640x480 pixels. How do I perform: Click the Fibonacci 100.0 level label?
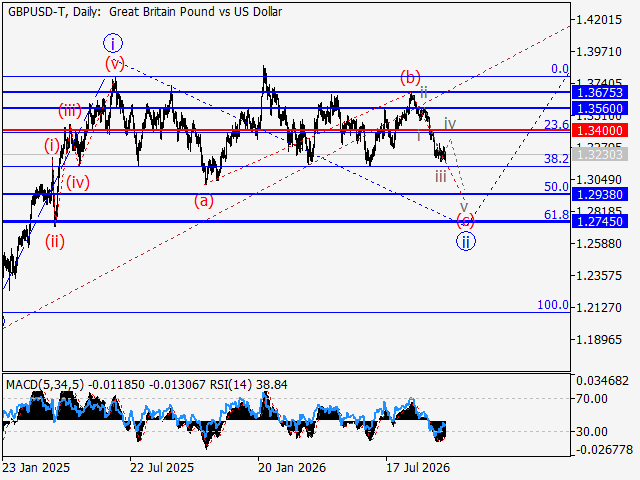(553, 304)
